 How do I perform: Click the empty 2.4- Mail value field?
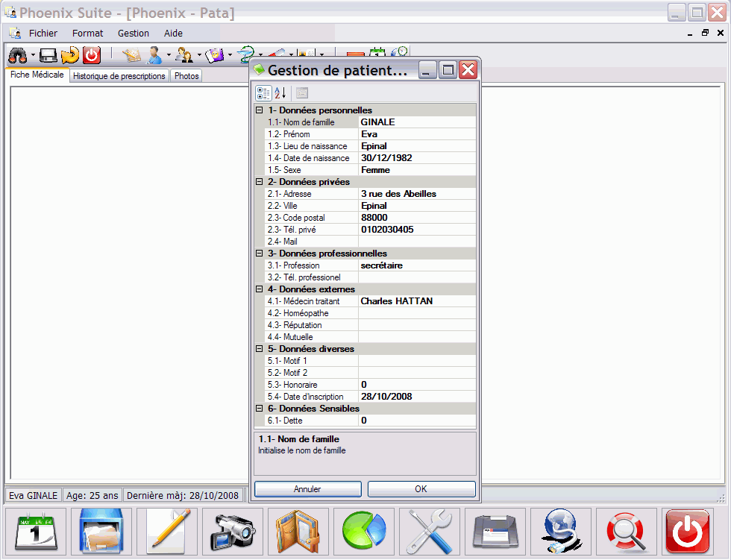[x=417, y=242]
